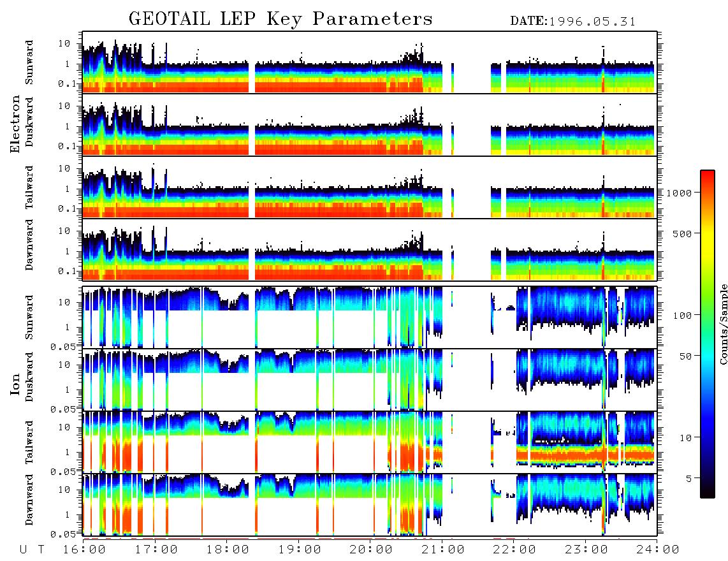The width and height of the screenshot is (728, 561).
Task: Click the "21:00" time tick label
Action: pos(443,550)
